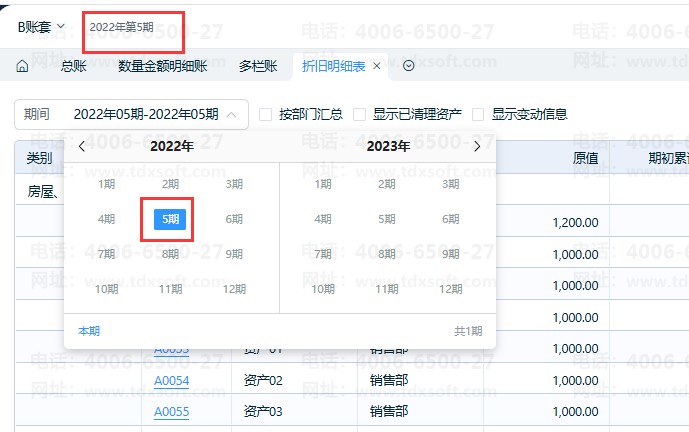This screenshot has width=689, height=432.
Task: Open asset code A0054 link
Action: click(171, 380)
